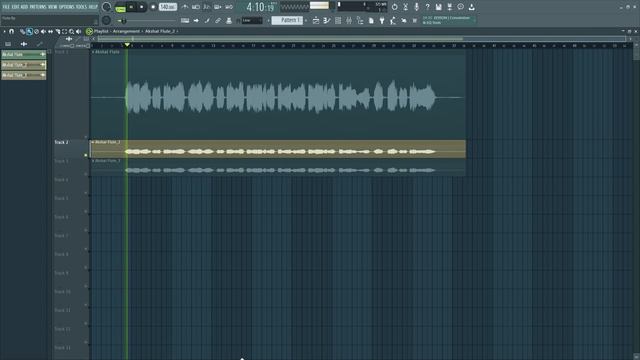Open the playlist options arrow menu
This screenshot has height=360, width=640.
click(x=4, y=31)
